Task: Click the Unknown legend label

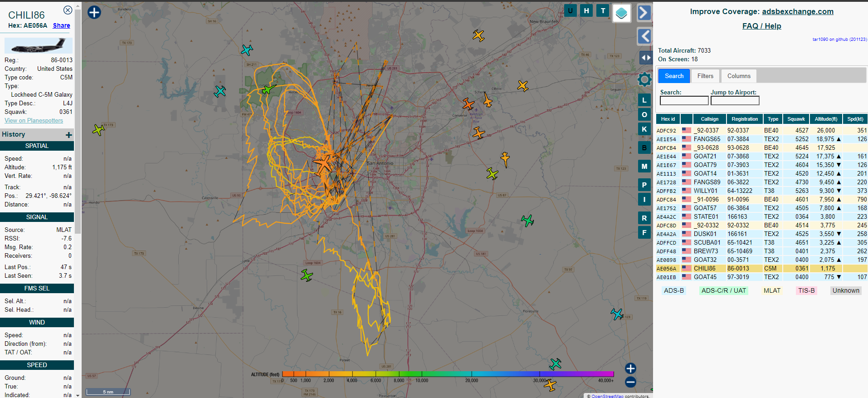Action: pyautogui.click(x=846, y=290)
